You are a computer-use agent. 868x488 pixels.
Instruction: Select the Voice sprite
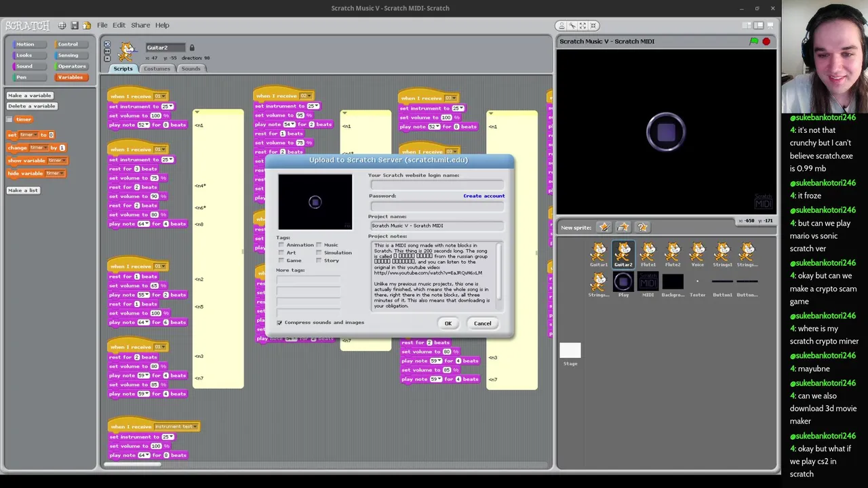pyautogui.click(x=698, y=255)
